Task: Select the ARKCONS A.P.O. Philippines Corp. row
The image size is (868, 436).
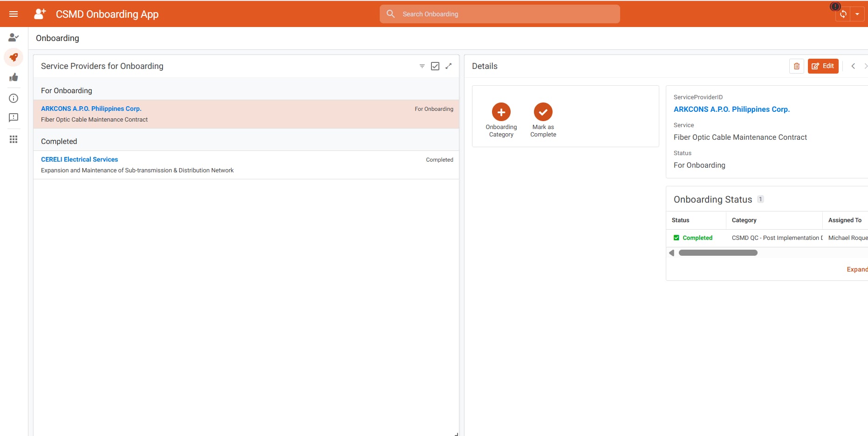Action: click(246, 114)
